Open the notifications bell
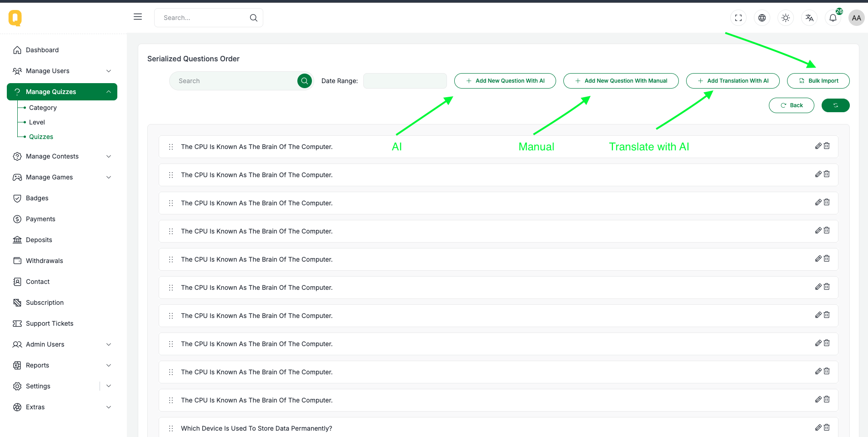This screenshot has width=868, height=437. (833, 18)
